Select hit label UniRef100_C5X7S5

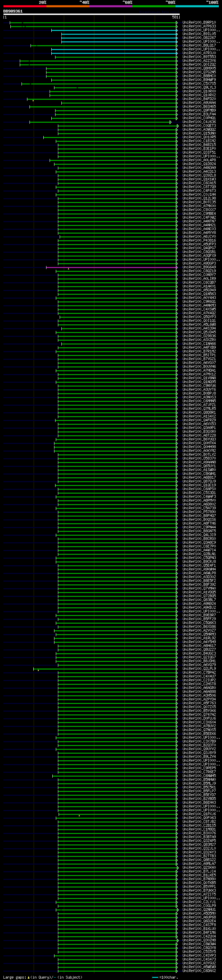[199, 84]
